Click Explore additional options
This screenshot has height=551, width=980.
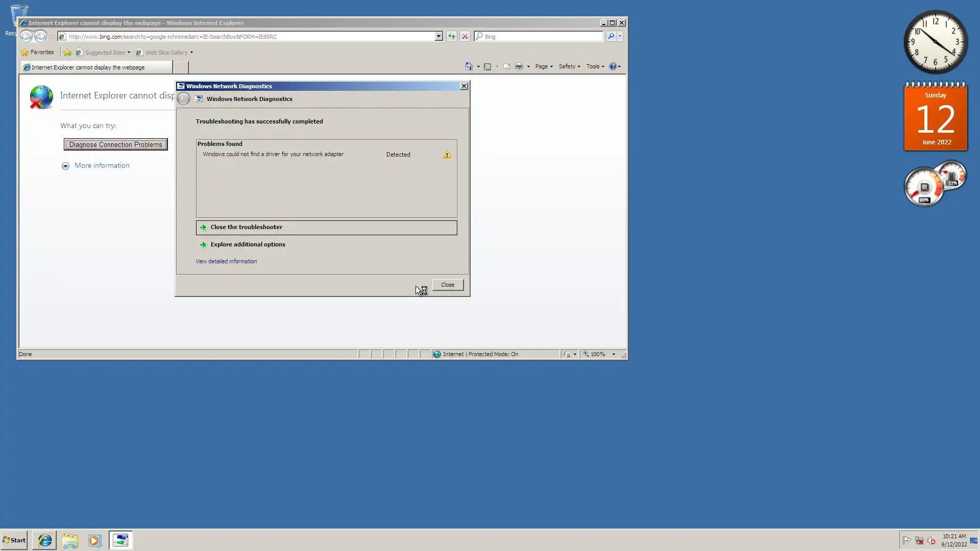click(248, 244)
